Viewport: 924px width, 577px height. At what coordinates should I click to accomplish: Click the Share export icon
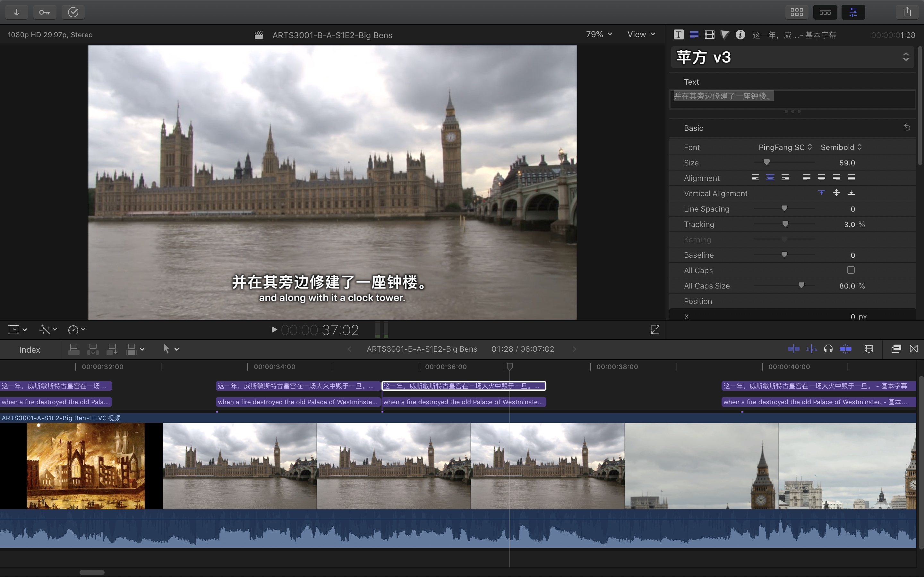(907, 12)
